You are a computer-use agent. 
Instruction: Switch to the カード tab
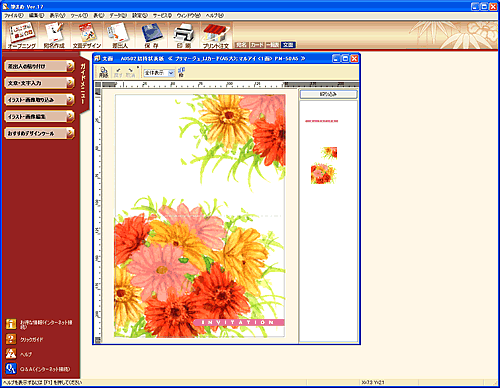[x=257, y=45]
